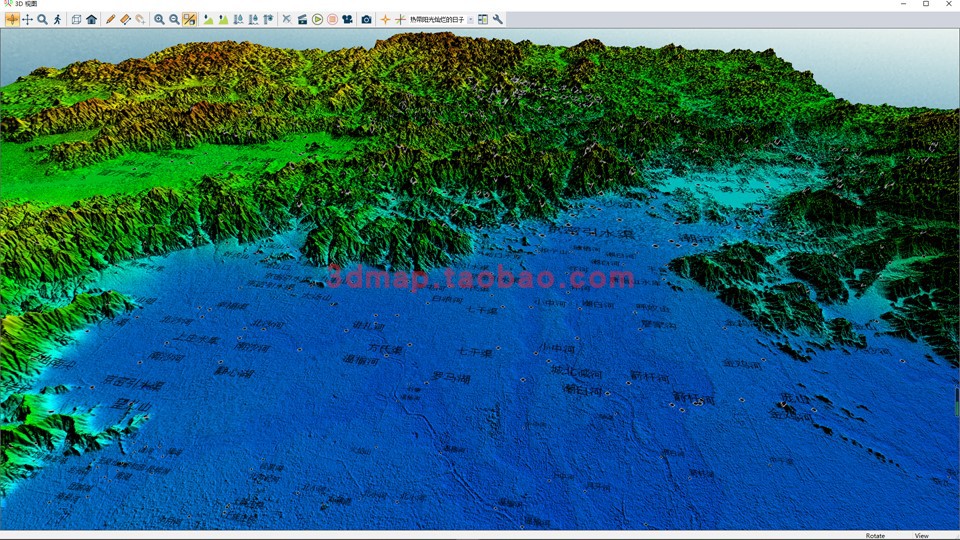Choose the magnifier zoom tool
This screenshot has width=960, height=540.
[42, 20]
